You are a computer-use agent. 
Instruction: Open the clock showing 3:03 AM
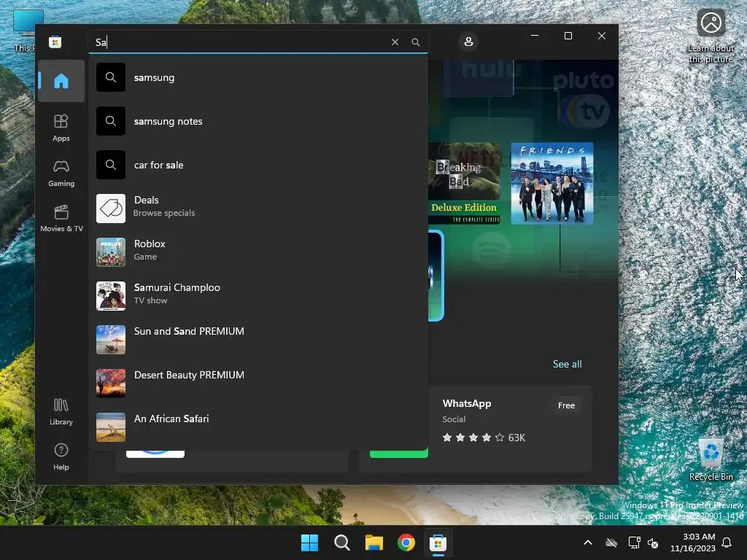click(693, 542)
